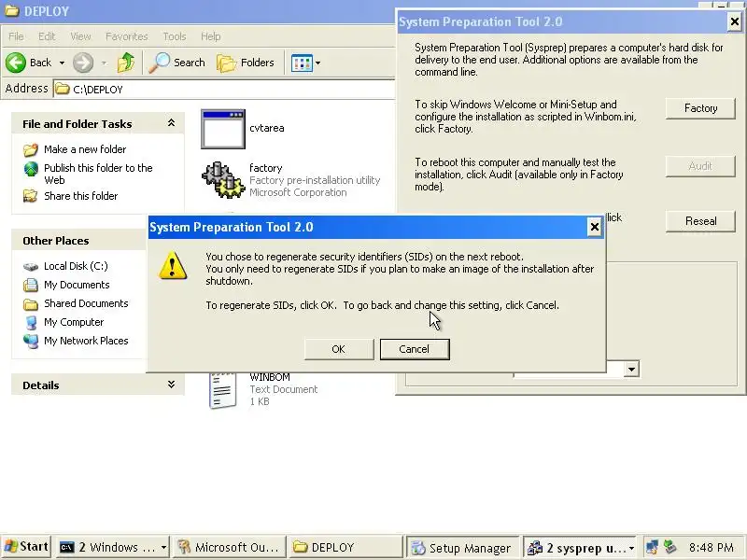747x560 pixels.
Task: Open the 2 sysprep taskbar group
Action: click(x=579, y=548)
